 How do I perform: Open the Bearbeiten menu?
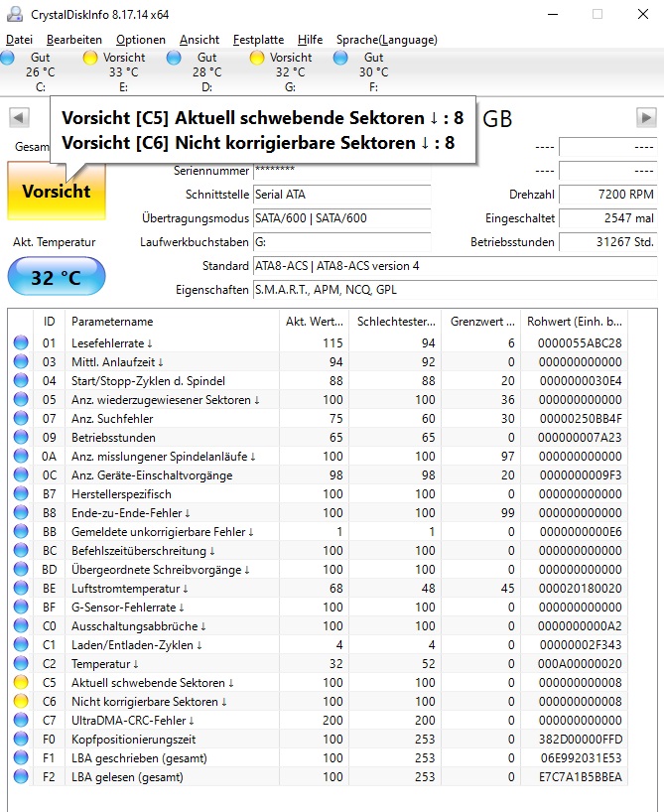[x=74, y=40]
